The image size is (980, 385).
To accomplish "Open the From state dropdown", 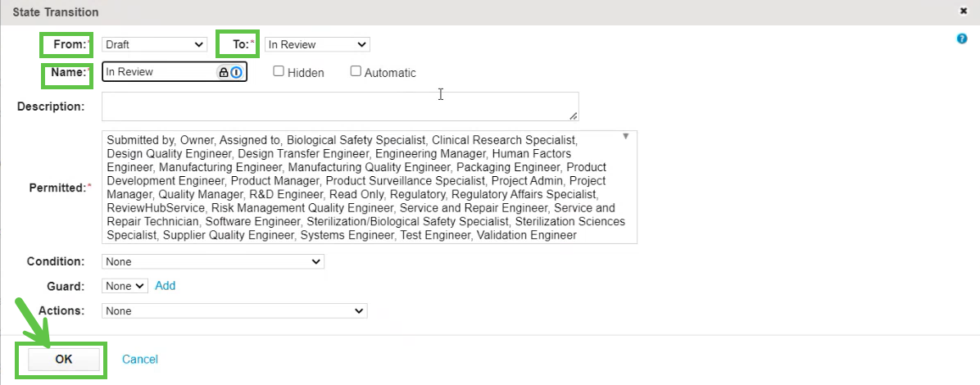I will pyautogui.click(x=154, y=44).
